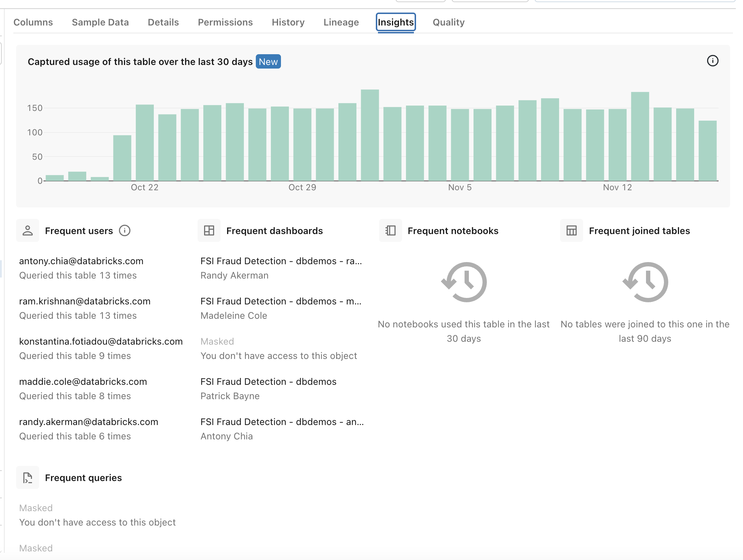Viewport: 743px width, 560px height.
Task: Click the history restore icon under Frequent notebooks
Action: coord(463,282)
